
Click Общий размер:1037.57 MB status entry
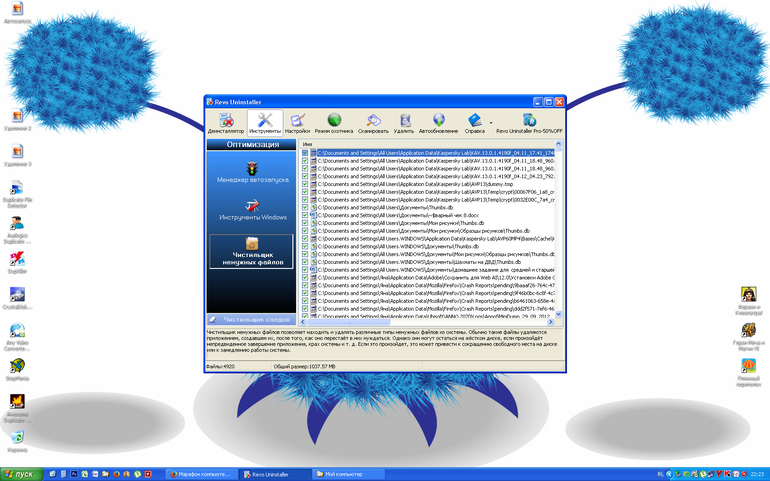pos(304,367)
